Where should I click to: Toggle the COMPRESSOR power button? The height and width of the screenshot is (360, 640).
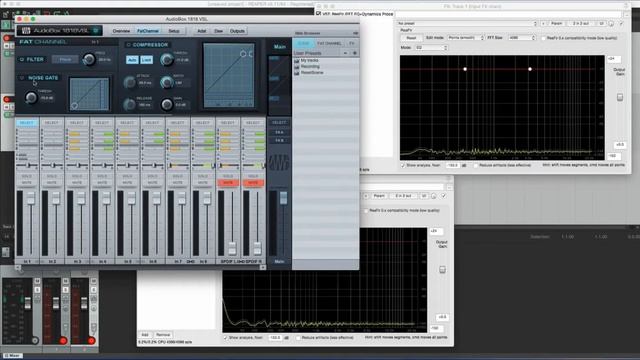point(128,44)
